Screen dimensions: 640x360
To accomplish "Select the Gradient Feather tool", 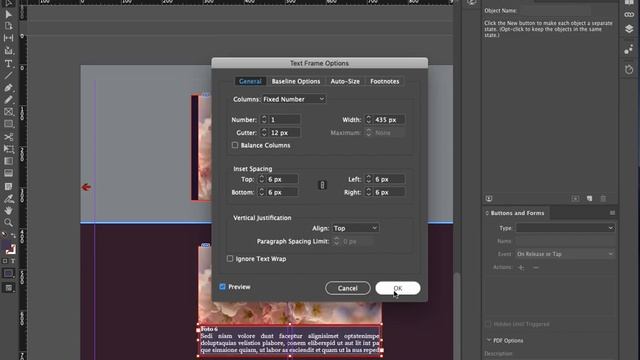I will tap(8, 173).
